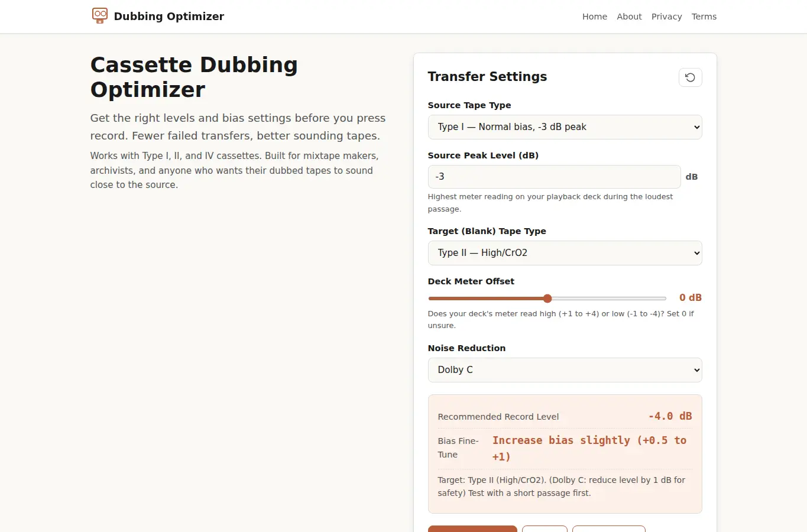Click the Deck Meter Offset label
The width and height of the screenshot is (807, 532).
[x=471, y=281]
